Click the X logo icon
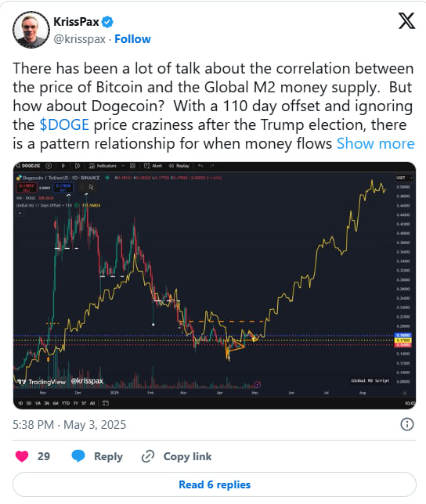 tap(406, 21)
